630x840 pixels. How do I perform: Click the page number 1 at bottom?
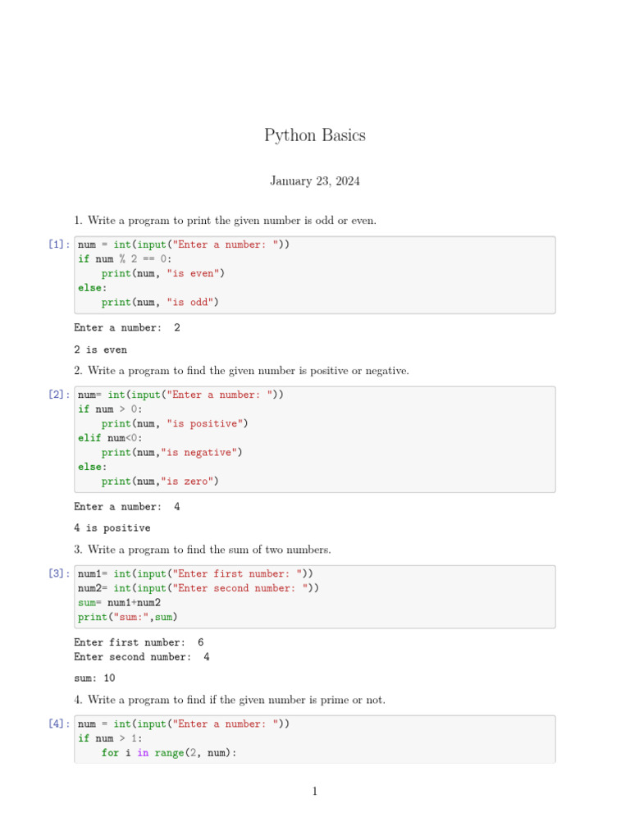coord(315,791)
